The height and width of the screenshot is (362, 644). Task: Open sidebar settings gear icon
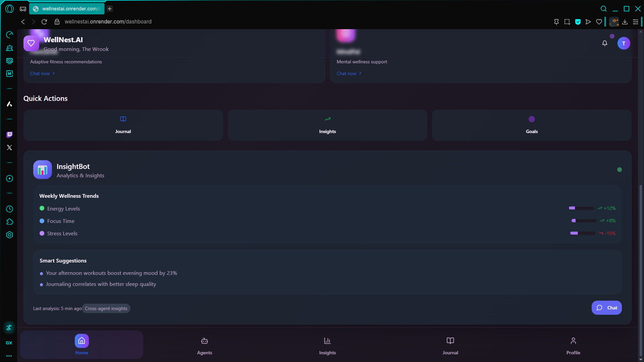coord(9,235)
